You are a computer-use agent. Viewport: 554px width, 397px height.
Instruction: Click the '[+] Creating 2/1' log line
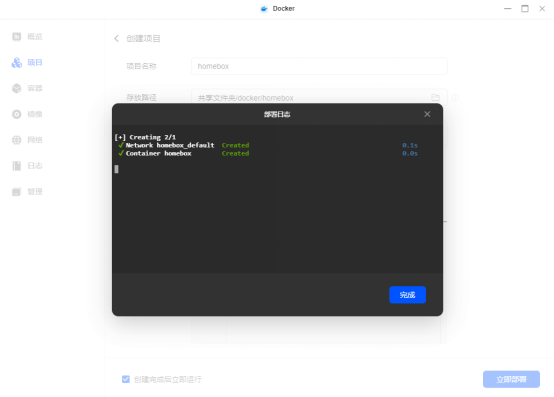[x=145, y=137]
